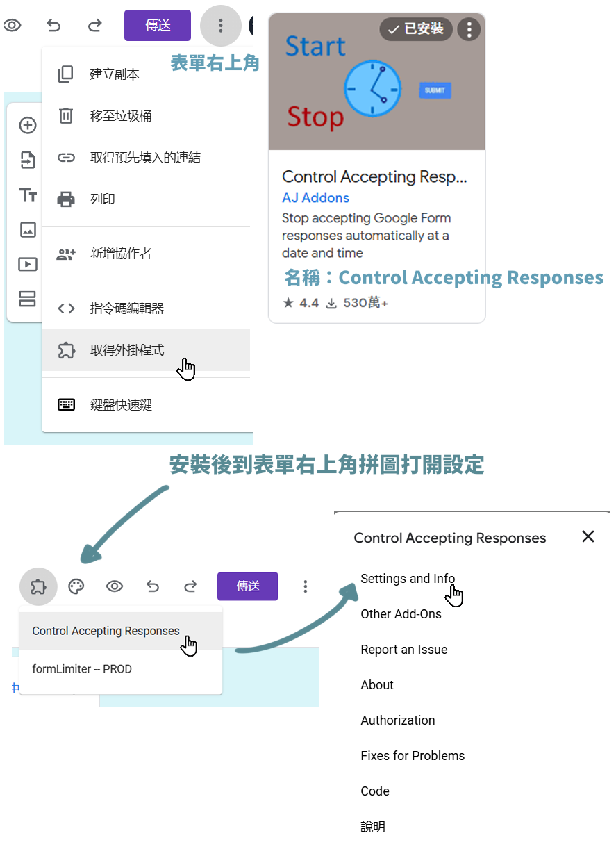Viewport: 616px width, 849px height.
Task: Click the add image icon in the sidebar
Action: pos(28,229)
